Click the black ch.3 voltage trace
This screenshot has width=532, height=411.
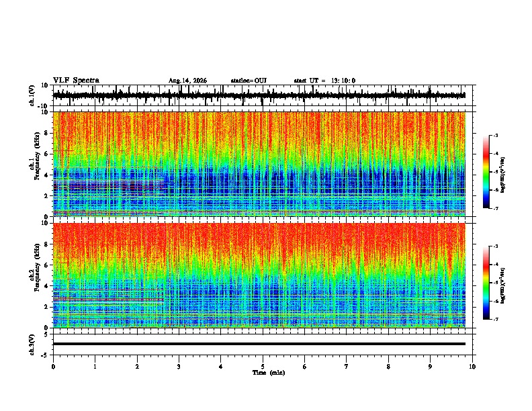point(259,344)
